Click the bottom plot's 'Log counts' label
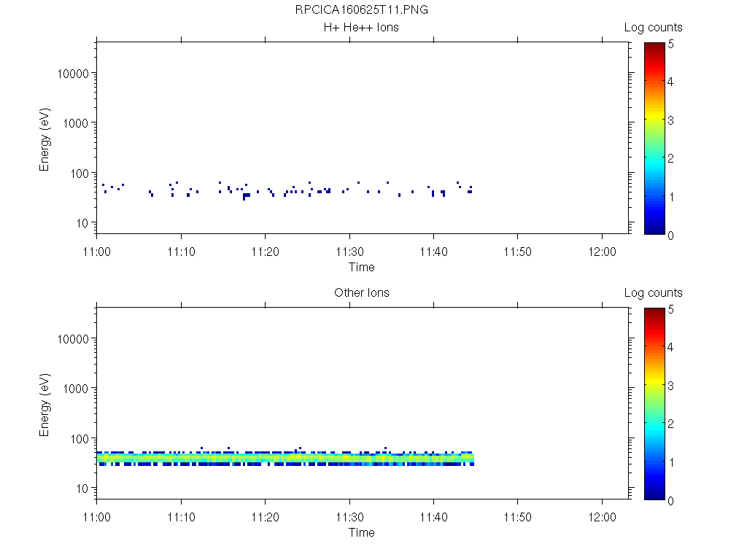The image size is (747, 560). point(653,293)
